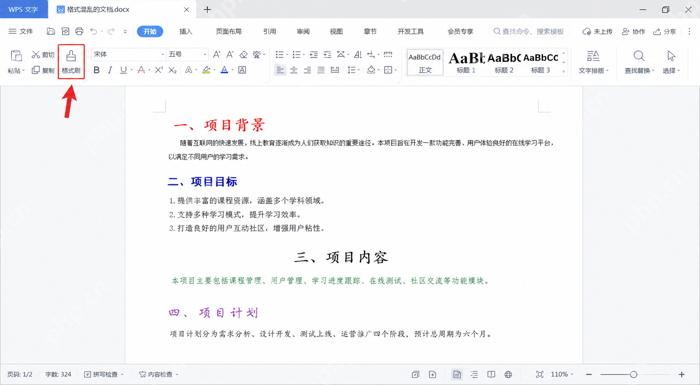Apply the 标题 2 heading style
700x385 pixels.
click(504, 62)
